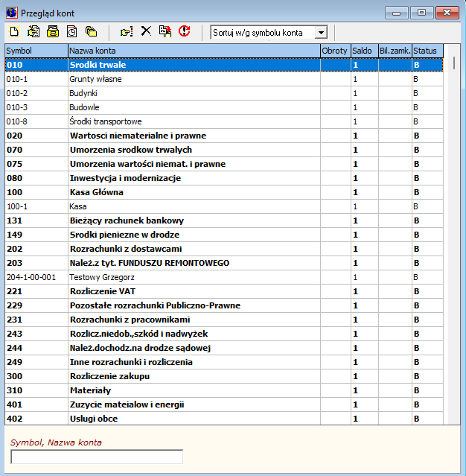Click the globe application icon in title bar

tap(11, 13)
